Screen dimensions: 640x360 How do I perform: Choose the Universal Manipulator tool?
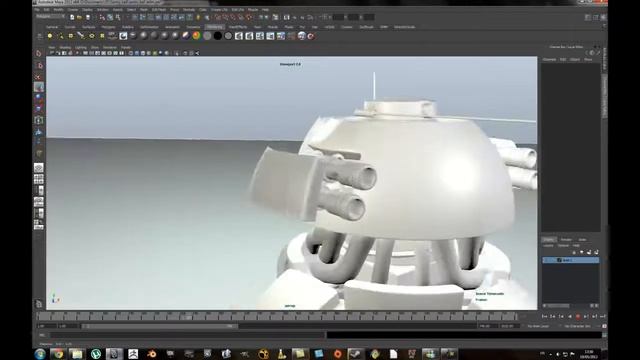pyautogui.click(x=39, y=120)
